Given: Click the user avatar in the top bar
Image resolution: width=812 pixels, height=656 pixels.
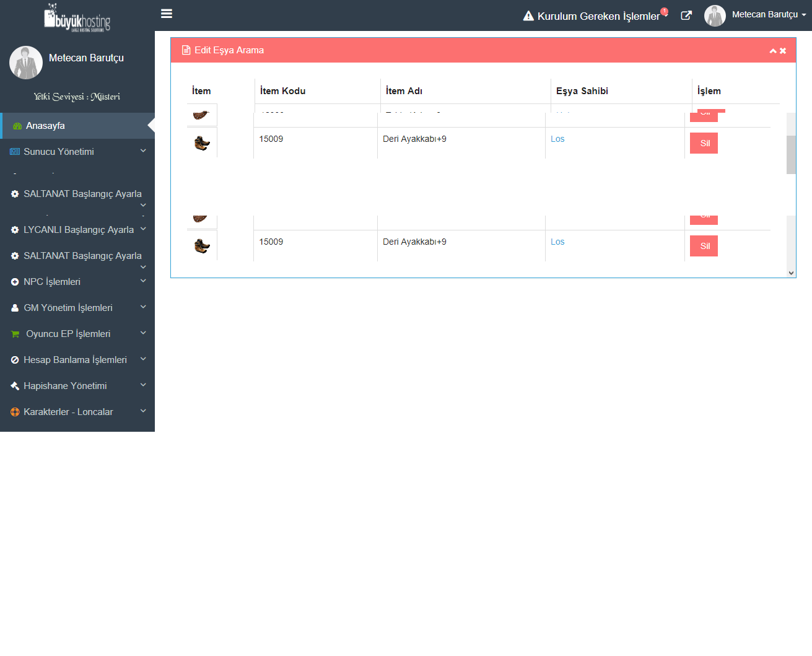Looking at the screenshot, I should tap(715, 15).
